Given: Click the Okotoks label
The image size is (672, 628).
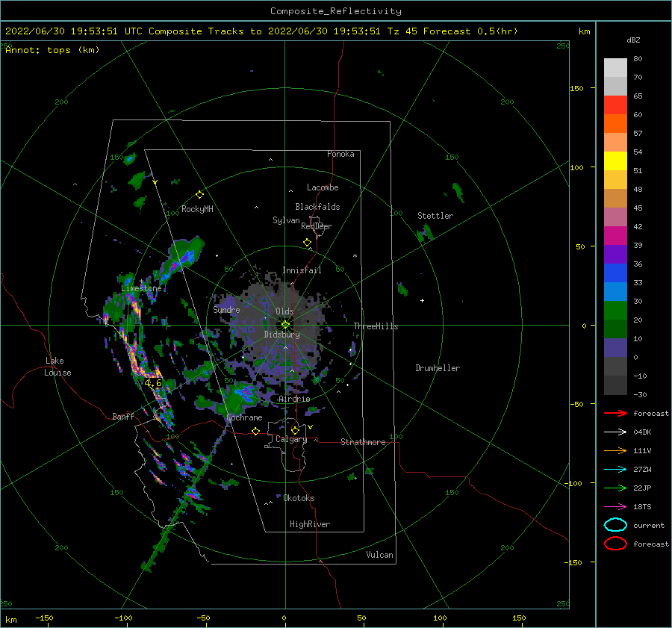Looking at the screenshot, I should pos(299,498).
